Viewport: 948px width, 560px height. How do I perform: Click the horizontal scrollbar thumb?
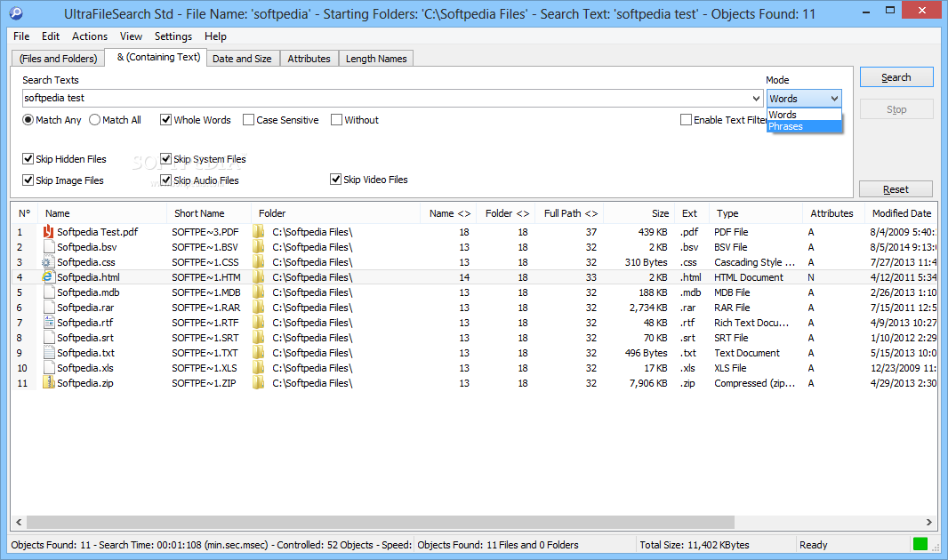click(x=381, y=522)
